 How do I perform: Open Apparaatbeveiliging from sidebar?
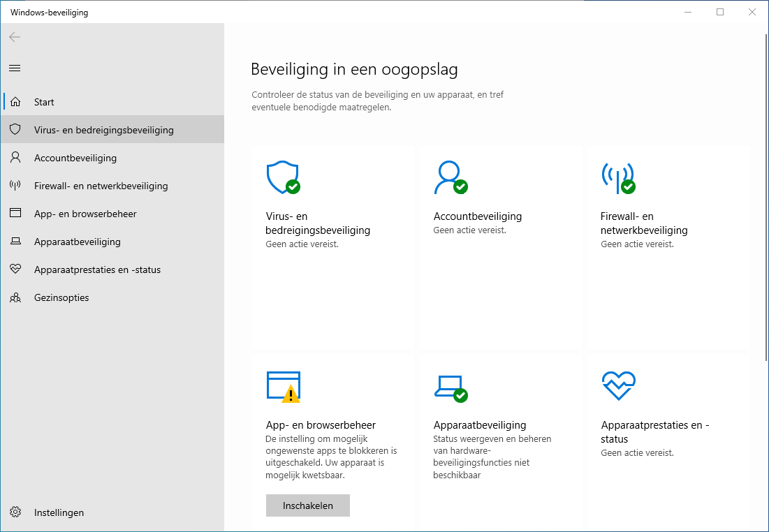(x=77, y=242)
